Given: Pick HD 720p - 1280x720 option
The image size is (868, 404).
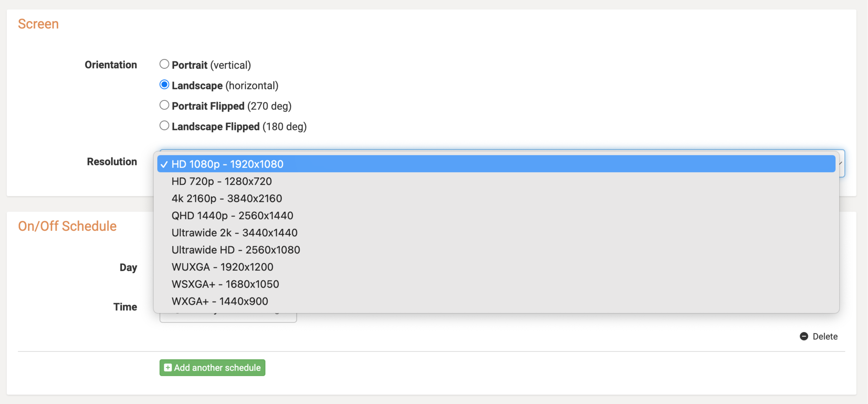Looking at the screenshot, I should click(496, 181).
